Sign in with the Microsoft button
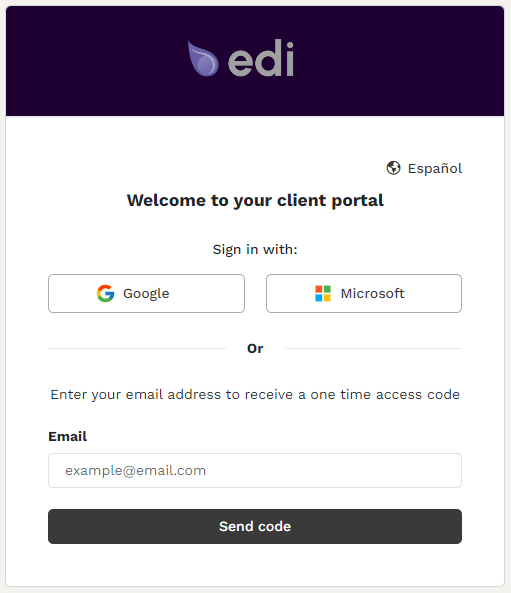The image size is (511, 593). pos(364,293)
